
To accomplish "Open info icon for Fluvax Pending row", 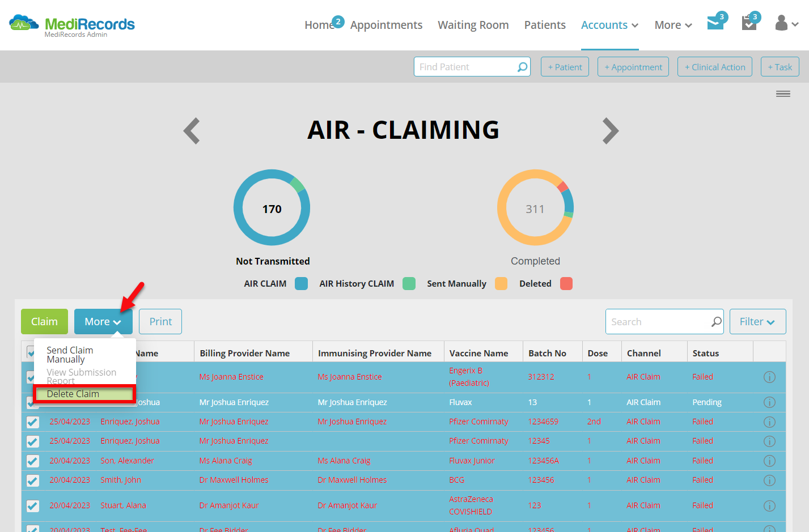I will coord(769,402).
